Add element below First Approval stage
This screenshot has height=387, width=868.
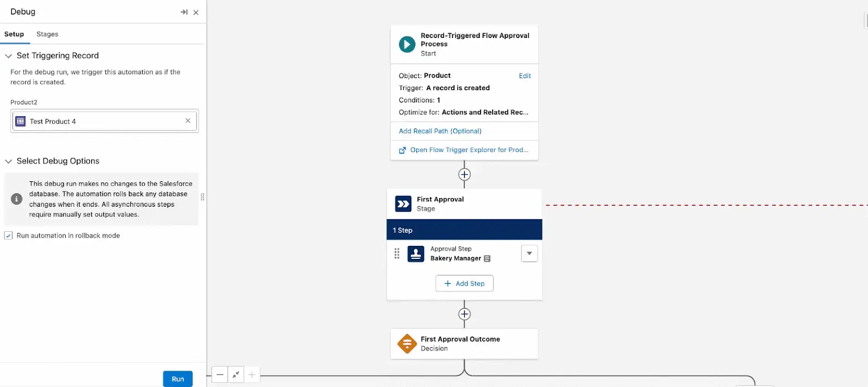pos(464,314)
